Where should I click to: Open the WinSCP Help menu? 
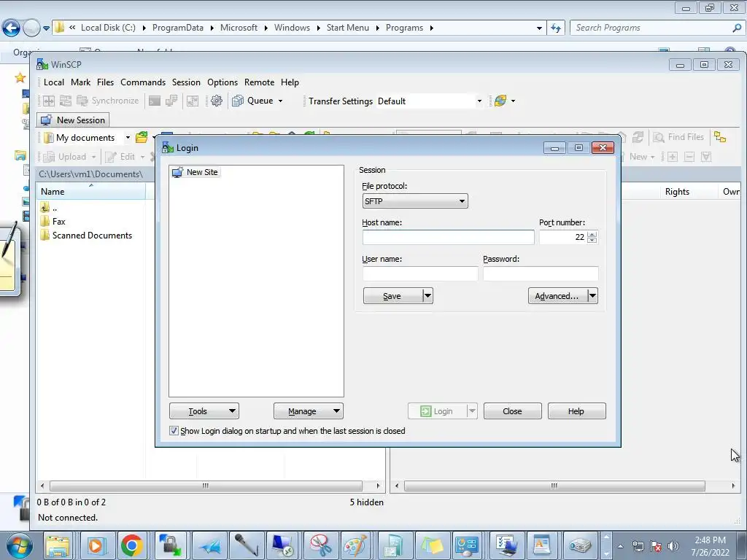[290, 82]
